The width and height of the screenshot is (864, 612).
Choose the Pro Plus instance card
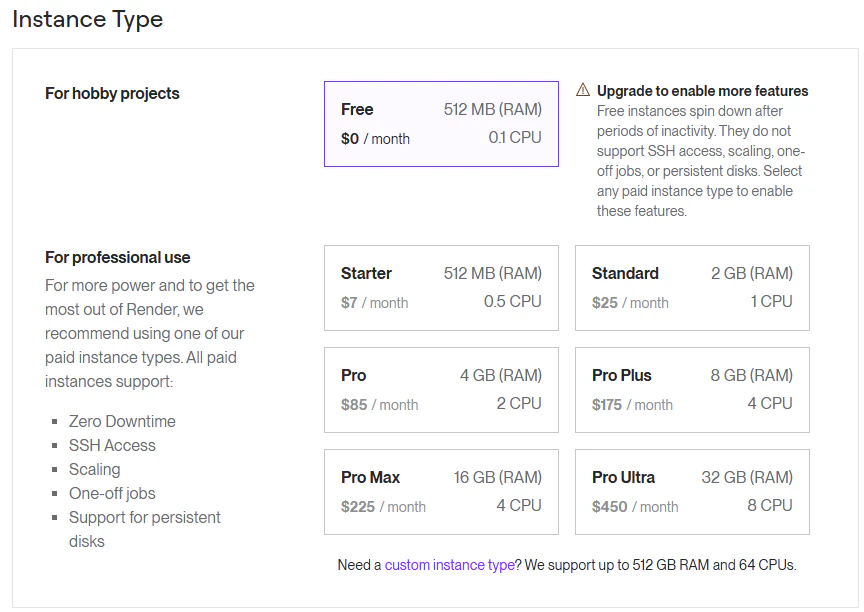pos(692,390)
